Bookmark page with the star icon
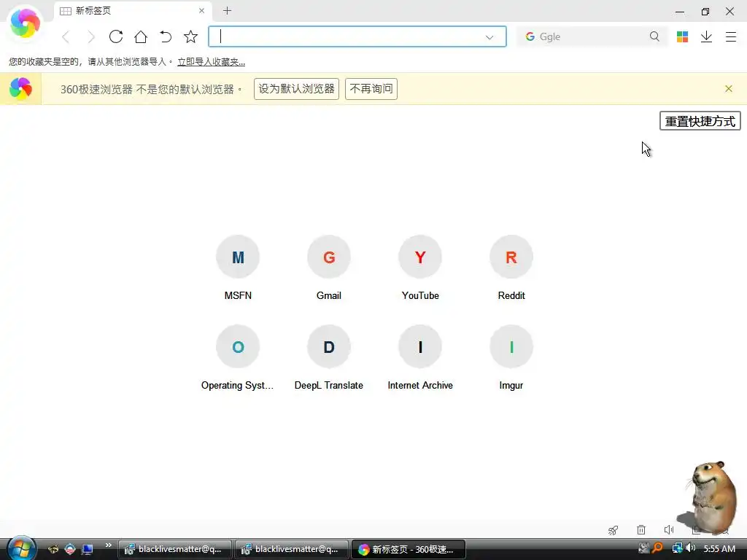Viewport: 747px width, 560px height. coord(190,36)
